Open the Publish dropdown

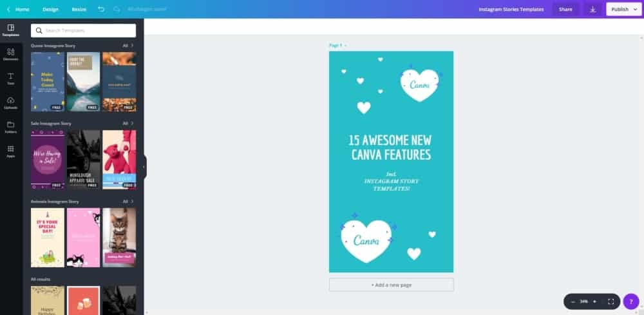[623, 9]
